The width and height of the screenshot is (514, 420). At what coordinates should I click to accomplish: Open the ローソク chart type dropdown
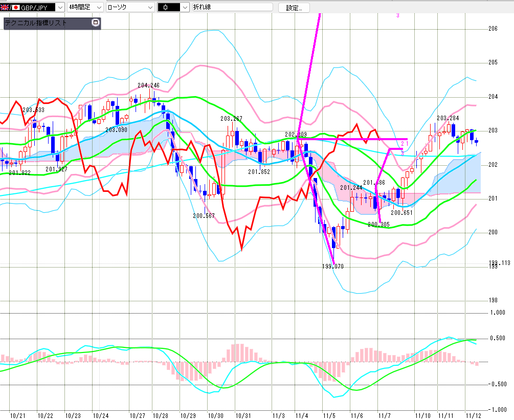coord(149,7)
